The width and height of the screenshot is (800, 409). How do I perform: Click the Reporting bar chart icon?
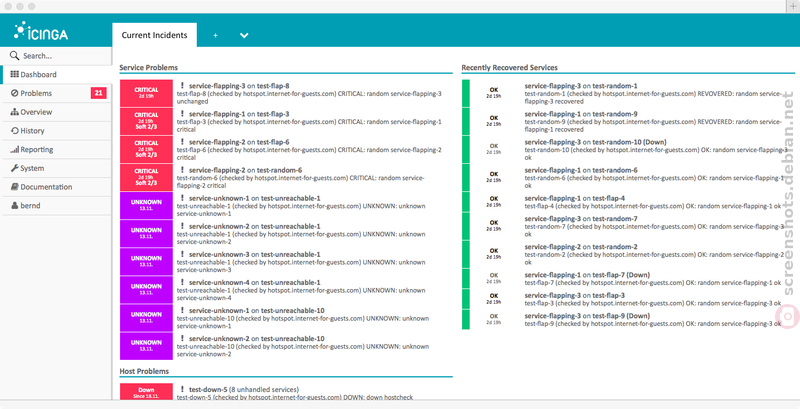click(x=14, y=149)
